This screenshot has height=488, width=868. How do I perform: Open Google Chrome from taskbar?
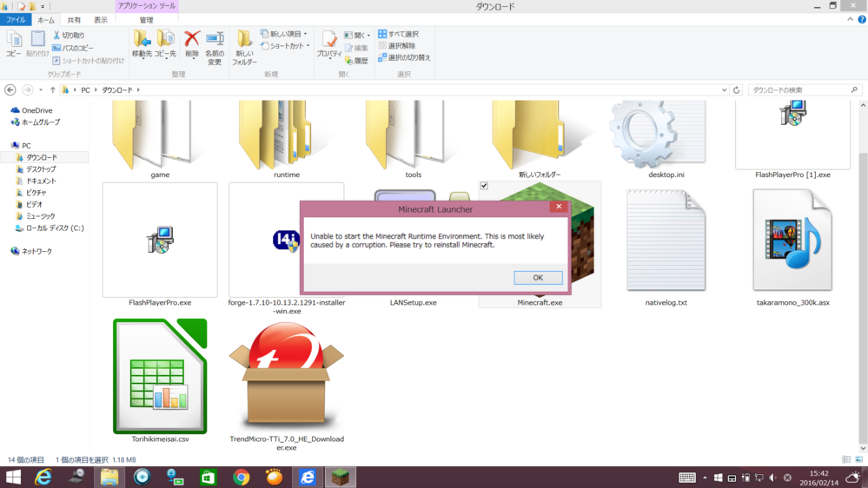pyautogui.click(x=241, y=477)
